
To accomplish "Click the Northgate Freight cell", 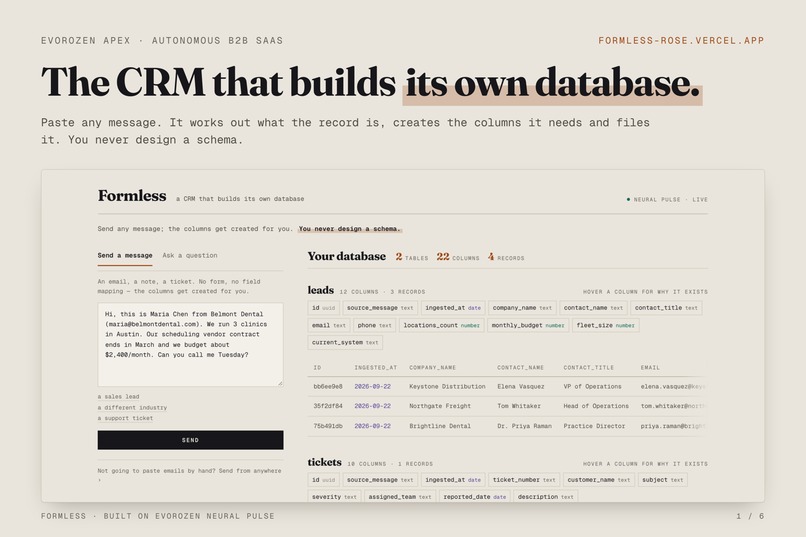I will coord(440,406).
